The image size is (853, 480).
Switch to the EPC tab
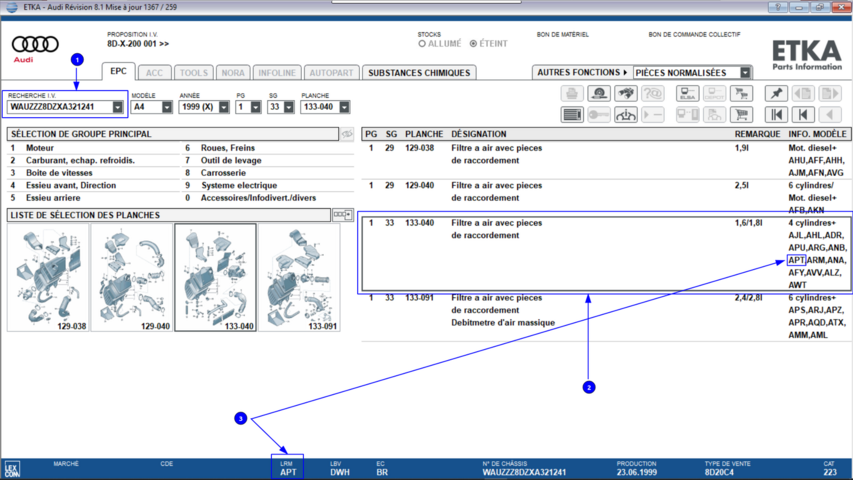tap(118, 71)
